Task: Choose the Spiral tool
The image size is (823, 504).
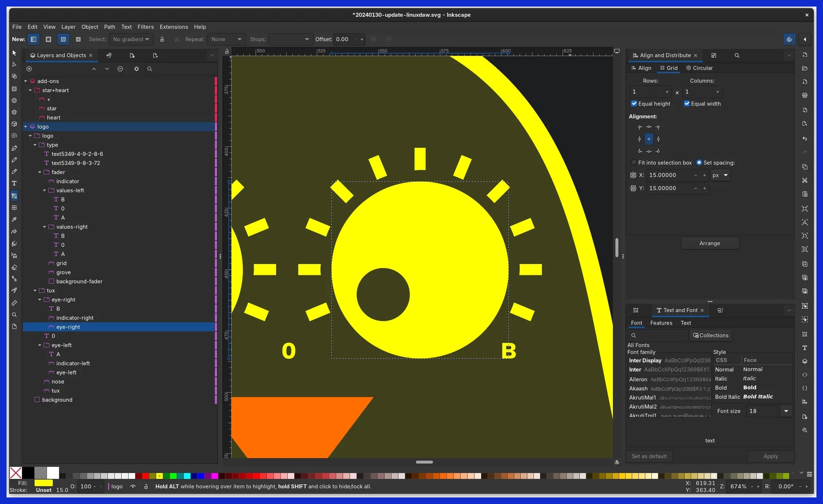Action: click(x=15, y=135)
